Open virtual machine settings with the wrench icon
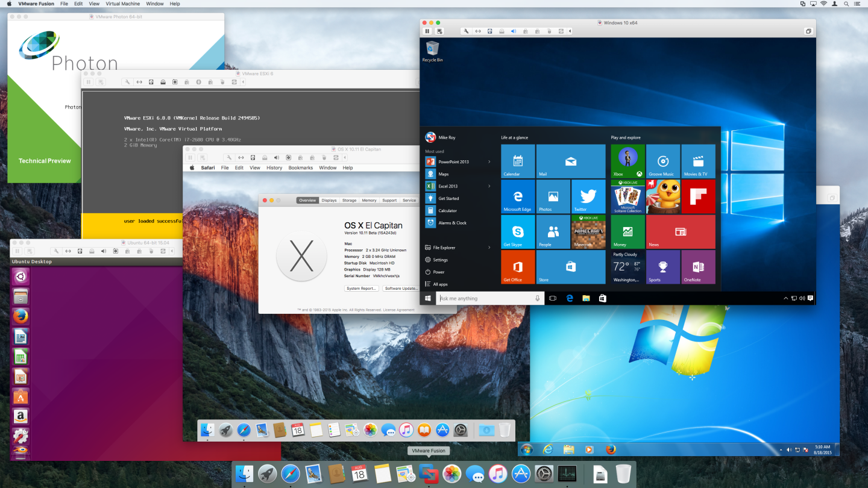 (467, 31)
